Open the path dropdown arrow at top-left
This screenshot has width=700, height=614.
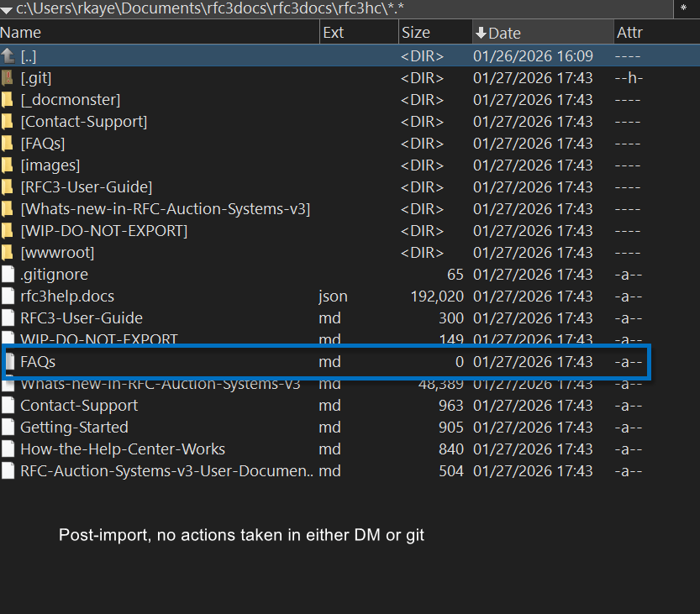pos(7,8)
